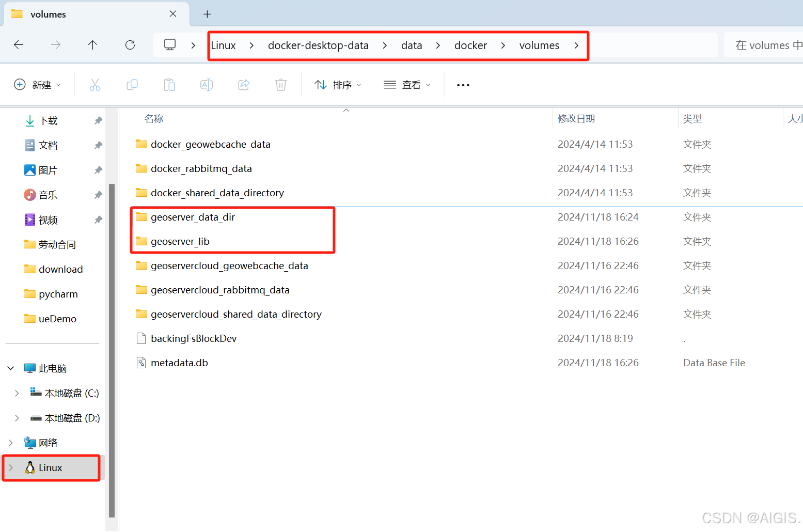The height and width of the screenshot is (532, 803).
Task: Go forward with the right arrow button
Action: 56,45
